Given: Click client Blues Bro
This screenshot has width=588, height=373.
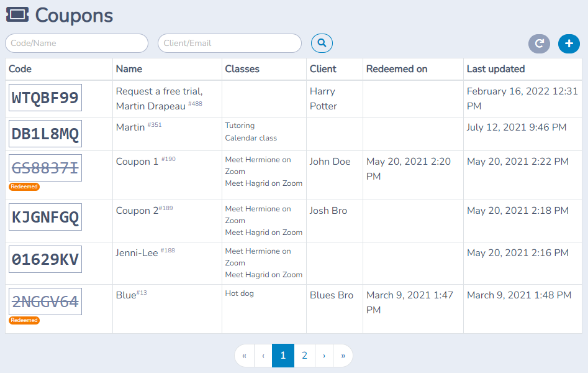Looking at the screenshot, I should click(x=332, y=295).
